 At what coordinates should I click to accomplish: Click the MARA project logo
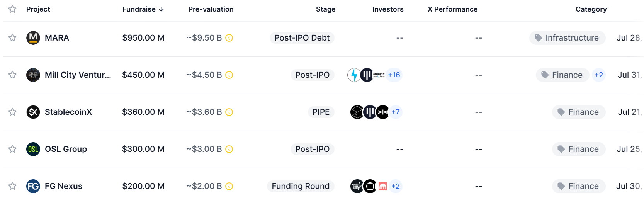point(33,38)
